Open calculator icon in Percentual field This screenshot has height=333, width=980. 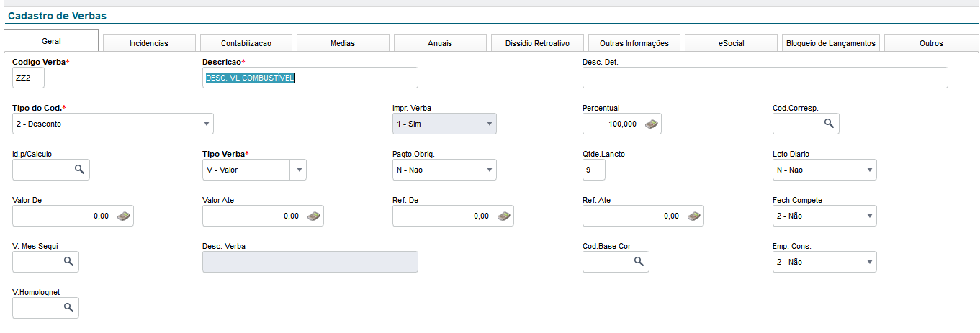651,124
